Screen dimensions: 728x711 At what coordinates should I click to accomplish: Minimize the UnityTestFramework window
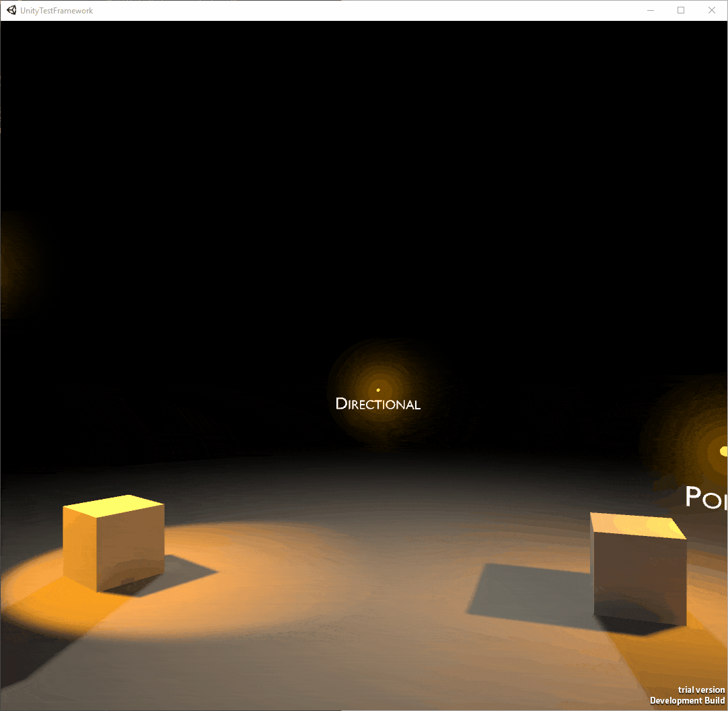651,10
